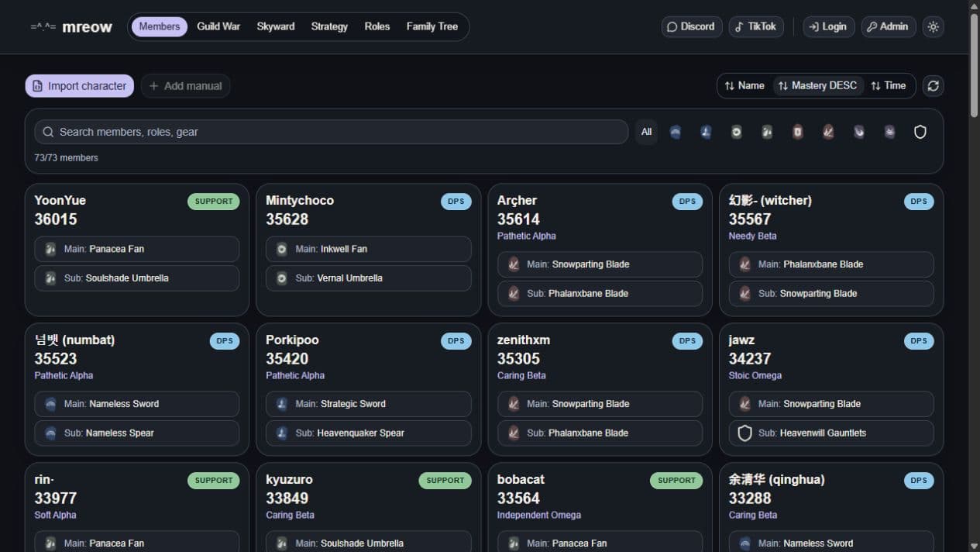
Task: Click Main: Soulshade Umbrella on kyuzuro's card
Action: point(369,542)
